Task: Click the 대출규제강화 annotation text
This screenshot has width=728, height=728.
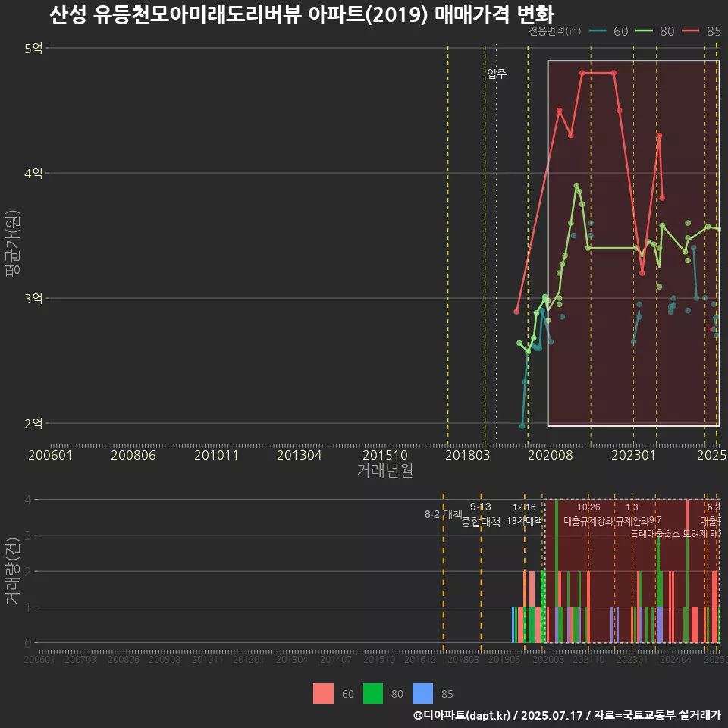Action: pos(588,521)
